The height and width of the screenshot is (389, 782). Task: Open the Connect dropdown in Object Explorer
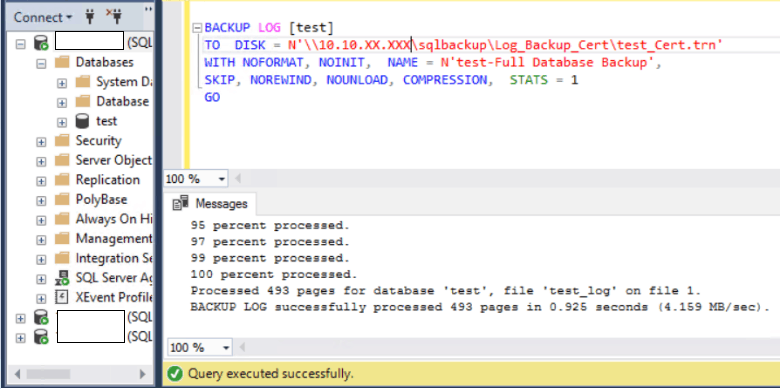[x=43, y=17]
